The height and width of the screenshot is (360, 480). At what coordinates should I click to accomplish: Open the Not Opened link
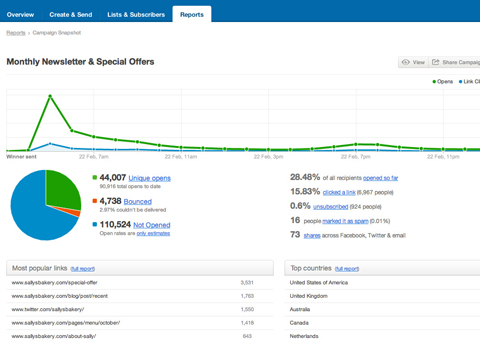152,225
